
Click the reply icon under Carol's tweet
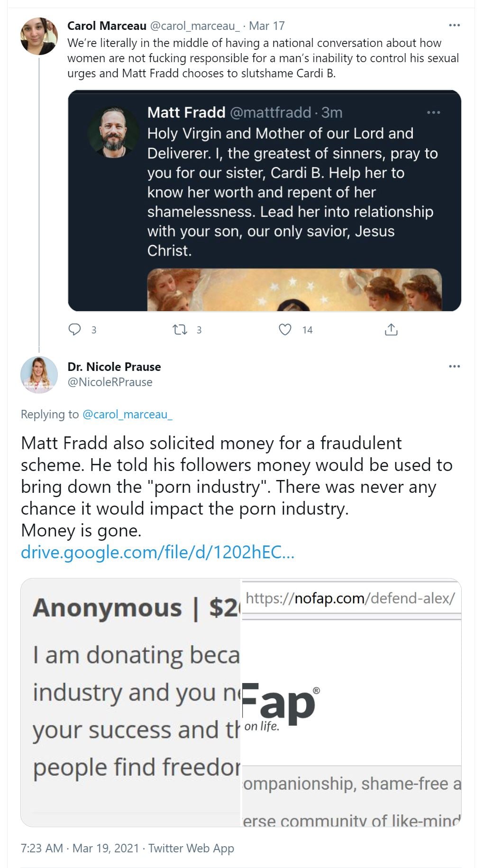coord(75,329)
